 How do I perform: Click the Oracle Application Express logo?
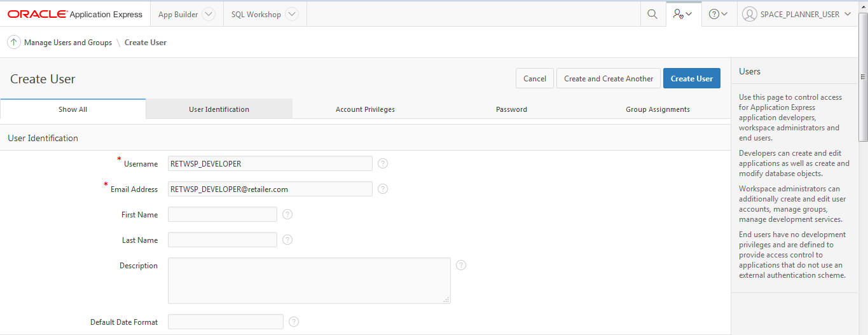(x=75, y=14)
